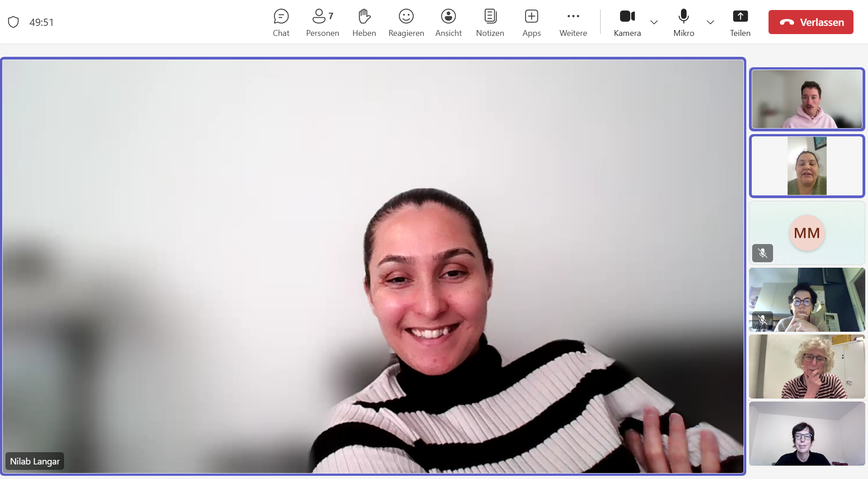
Task: Open the Reagieren emoji reactions
Action: tap(406, 22)
